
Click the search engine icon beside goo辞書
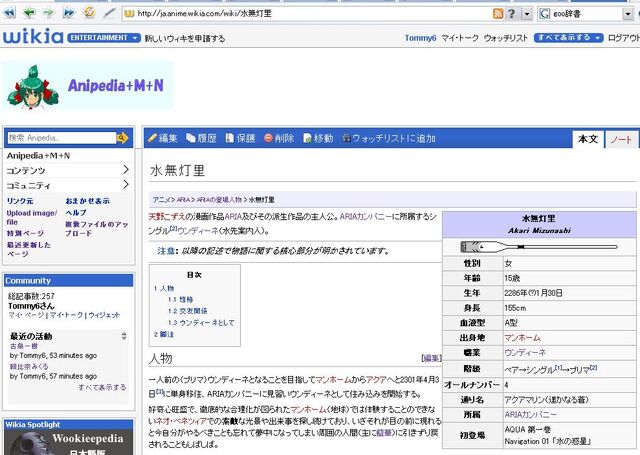click(544, 14)
